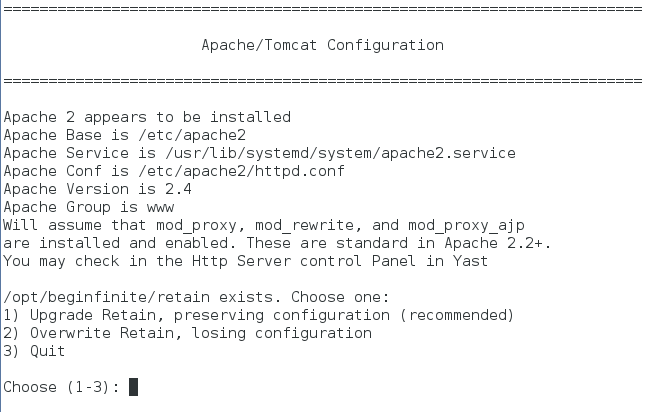The image size is (649, 412).
Task: Click the "3) Quit" option line
Action: 34,351
